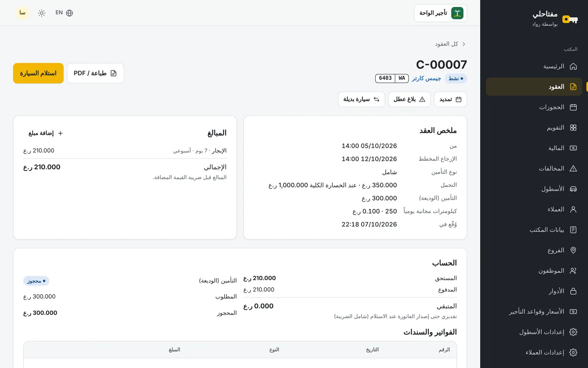Click the document icon beside العقود
588x368 pixels.
573,87
